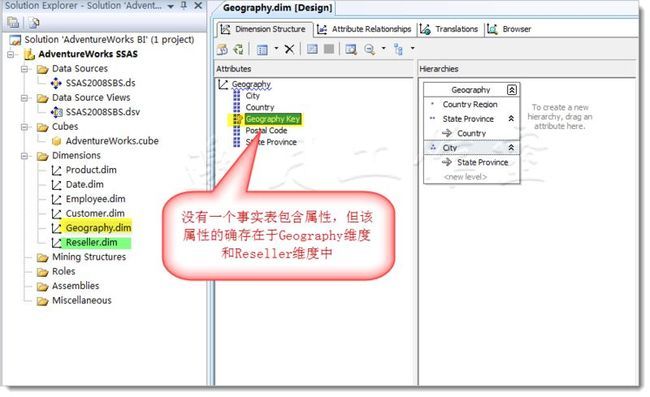Viewport: 650px width, 397px height.
Task: Select Country Region level in Geography hierarchy
Action: [470, 104]
